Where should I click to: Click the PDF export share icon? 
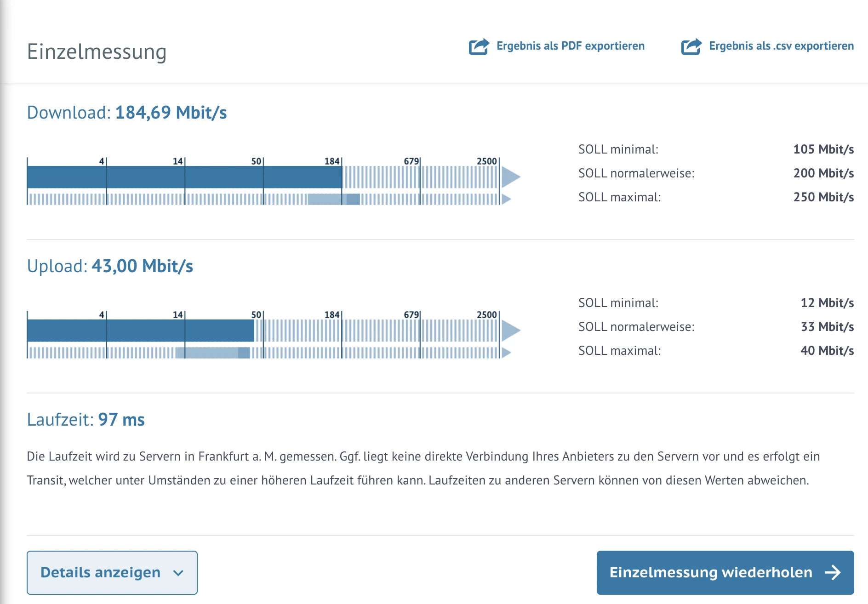pyautogui.click(x=479, y=46)
